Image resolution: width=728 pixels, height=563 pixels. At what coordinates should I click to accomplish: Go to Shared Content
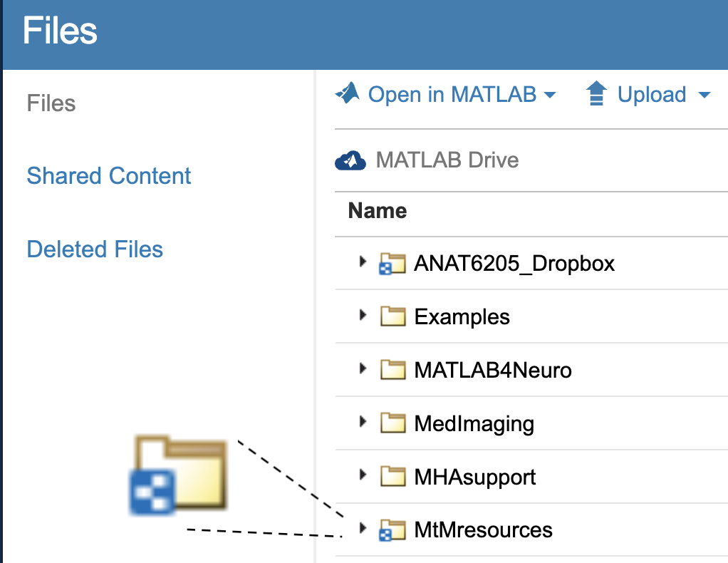coord(109,176)
